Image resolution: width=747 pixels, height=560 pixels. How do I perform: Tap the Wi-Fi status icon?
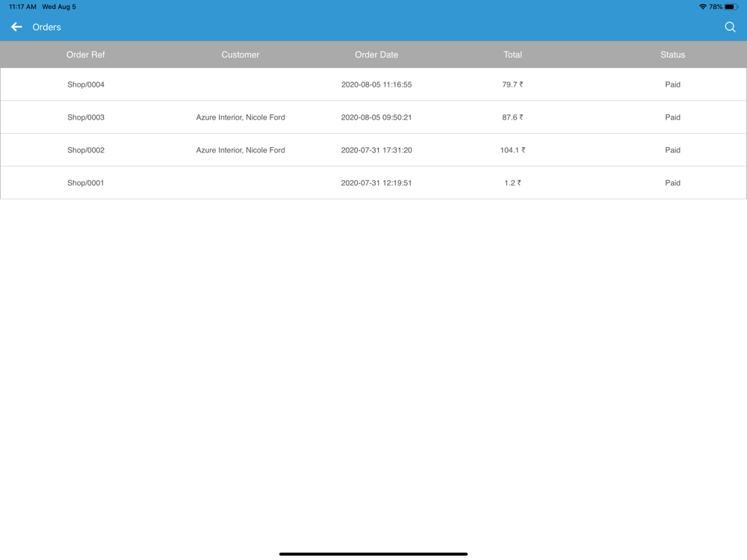pyautogui.click(x=703, y=7)
